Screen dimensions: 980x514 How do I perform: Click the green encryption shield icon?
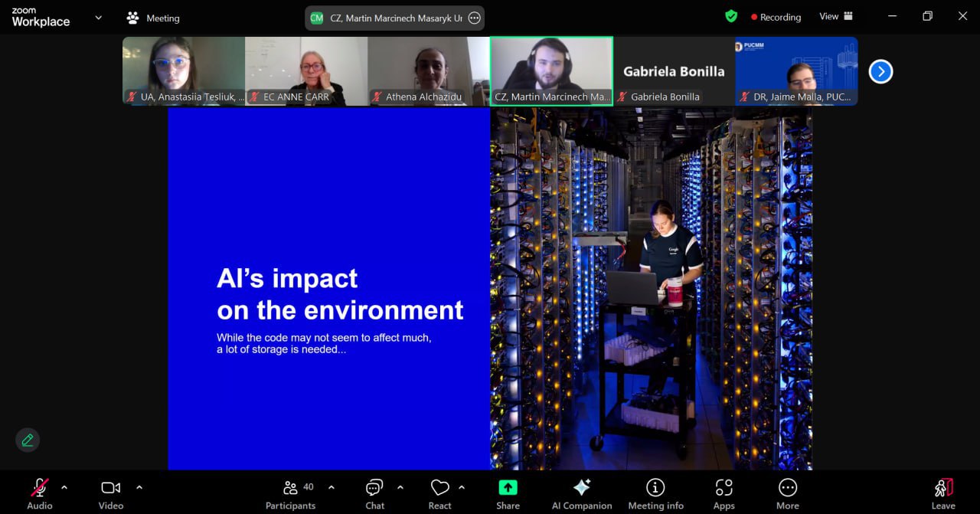pyautogui.click(x=731, y=16)
